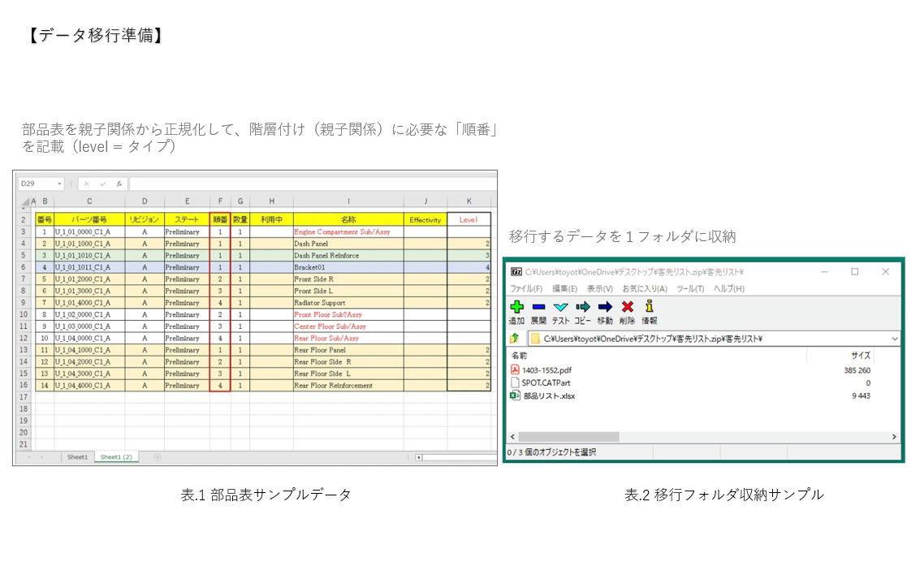
Task: Click the 7-Zip scrollbar left arrow
Action: pyautogui.click(x=513, y=437)
